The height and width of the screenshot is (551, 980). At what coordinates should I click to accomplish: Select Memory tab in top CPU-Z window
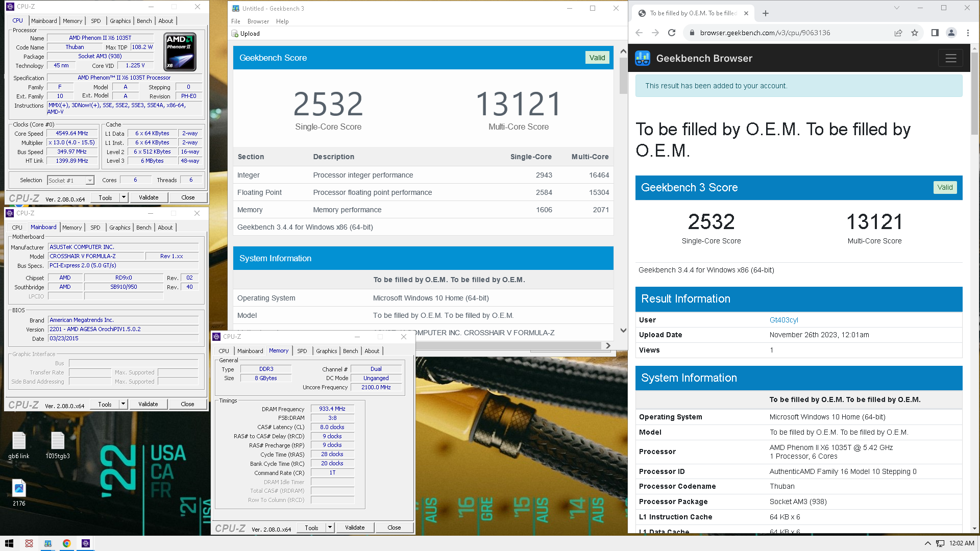72,21
